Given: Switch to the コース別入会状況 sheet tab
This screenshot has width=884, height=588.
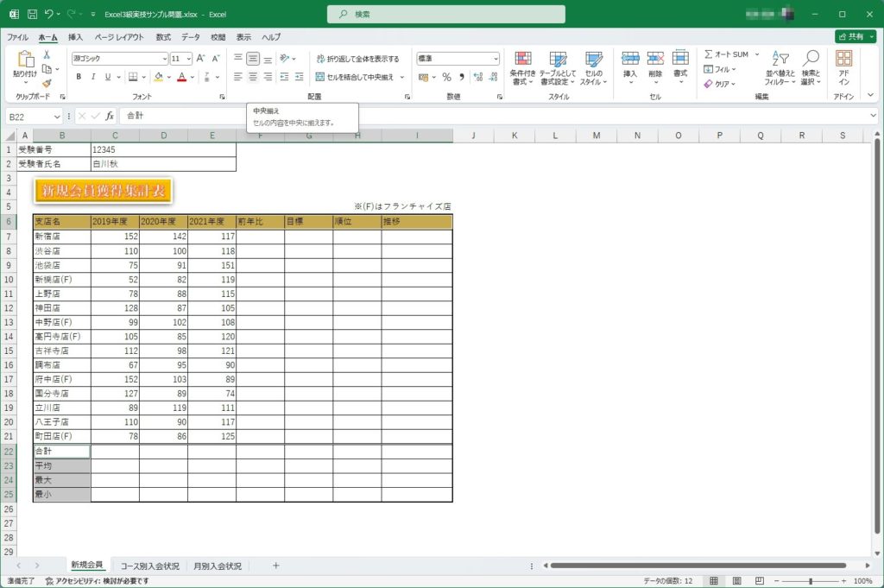Looking at the screenshot, I should coord(150,566).
